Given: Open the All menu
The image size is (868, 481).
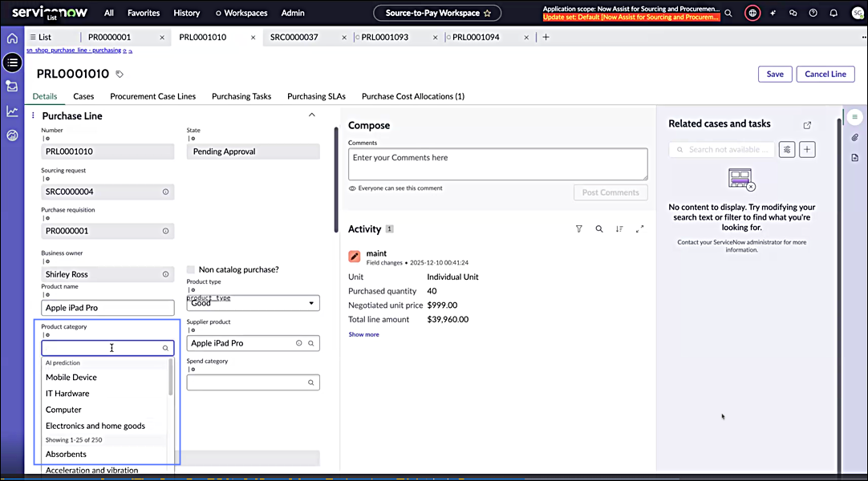Looking at the screenshot, I should pos(108,13).
